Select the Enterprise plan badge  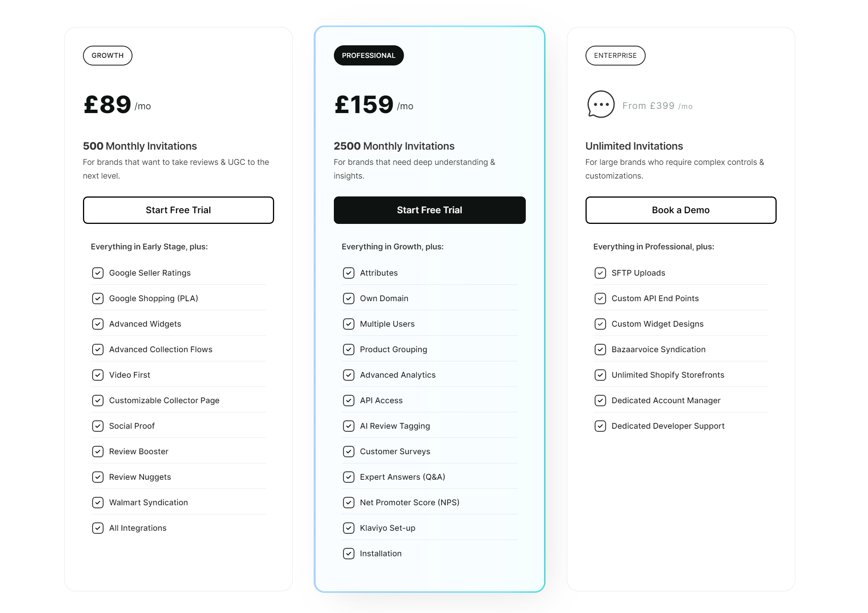coord(615,56)
